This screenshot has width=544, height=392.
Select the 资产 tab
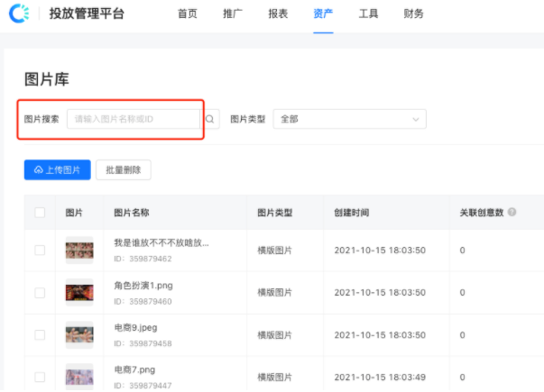323,14
